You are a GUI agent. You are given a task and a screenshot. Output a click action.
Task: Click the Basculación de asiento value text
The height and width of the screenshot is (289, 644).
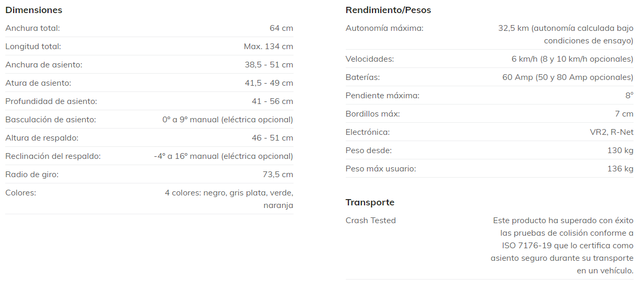click(227, 119)
